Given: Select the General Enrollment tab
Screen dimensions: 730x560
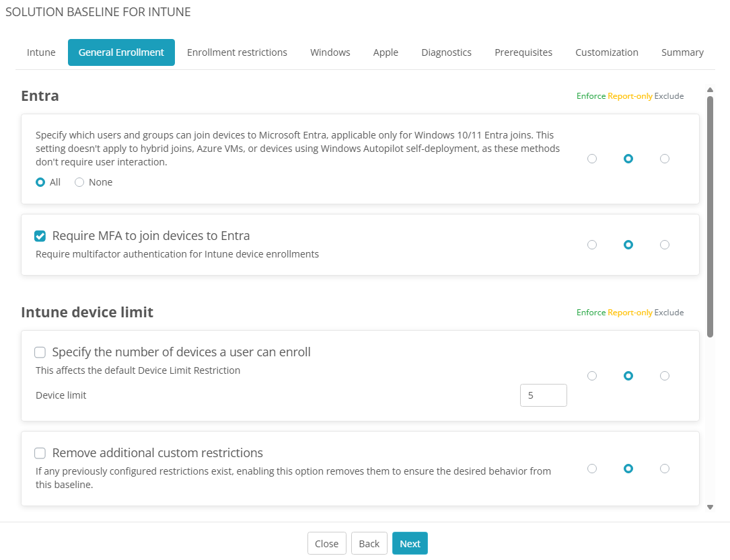Looking at the screenshot, I should 121,52.
